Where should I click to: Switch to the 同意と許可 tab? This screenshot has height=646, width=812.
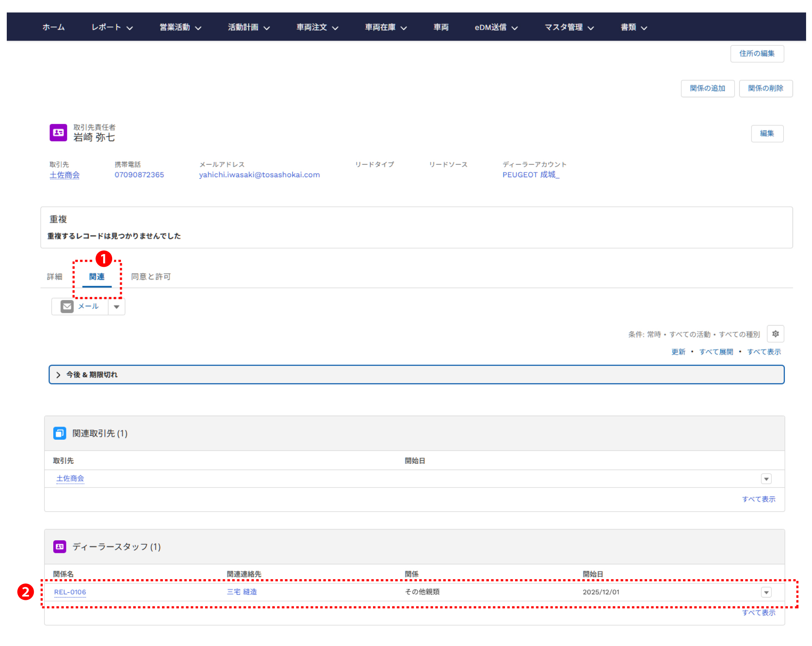tap(151, 277)
